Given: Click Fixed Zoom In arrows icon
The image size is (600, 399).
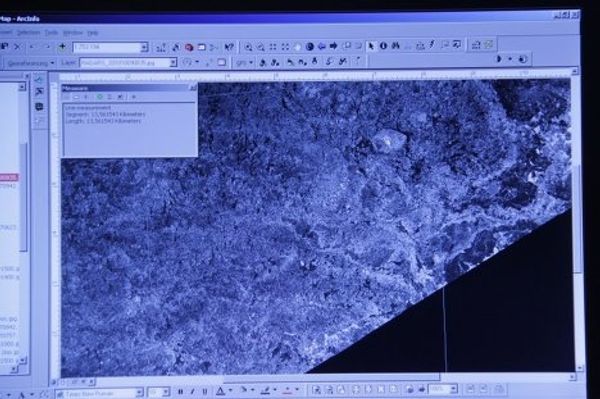Looking at the screenshot, I should (x=273, y=47).
